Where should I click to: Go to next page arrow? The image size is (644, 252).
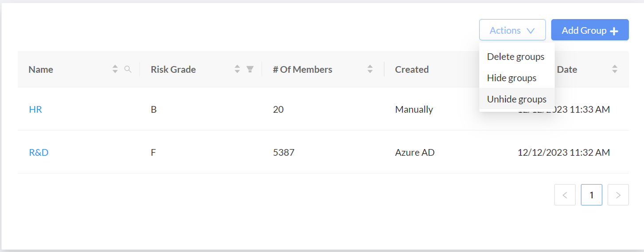618,195
